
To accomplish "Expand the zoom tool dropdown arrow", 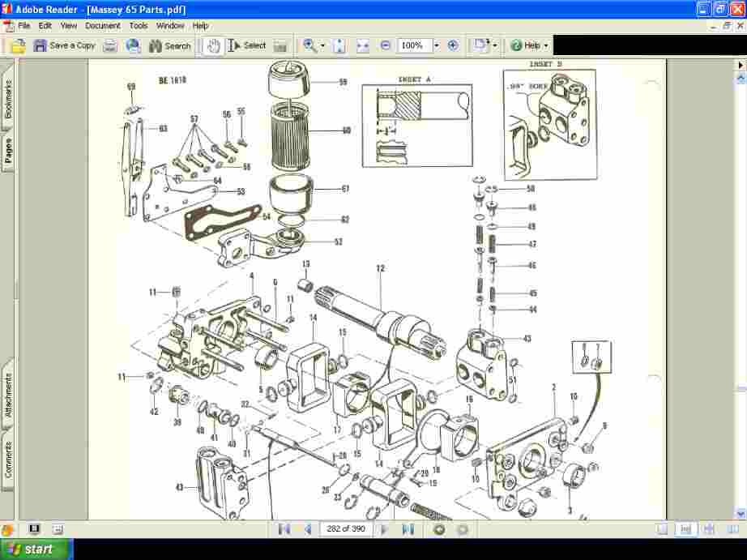I will [x=322, y=46].
